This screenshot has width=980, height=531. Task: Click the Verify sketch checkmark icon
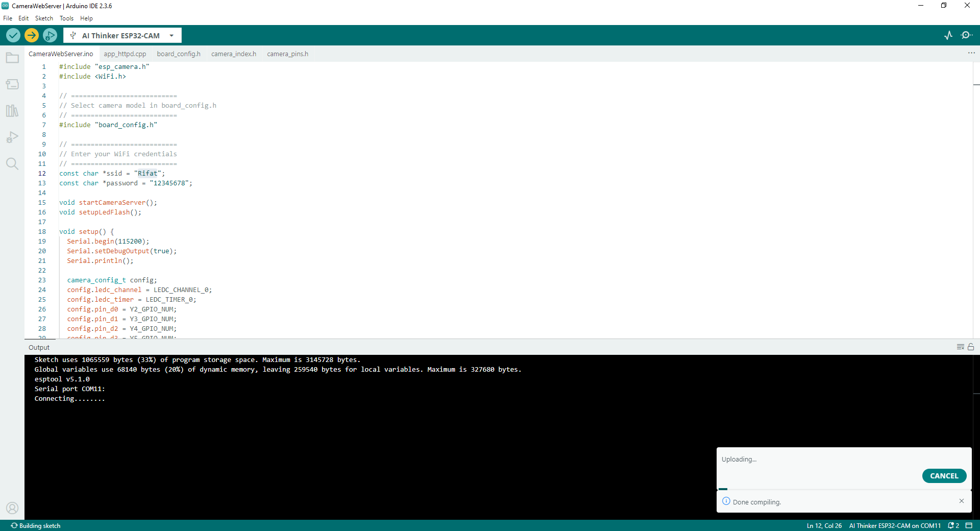(x=13, y=35)
